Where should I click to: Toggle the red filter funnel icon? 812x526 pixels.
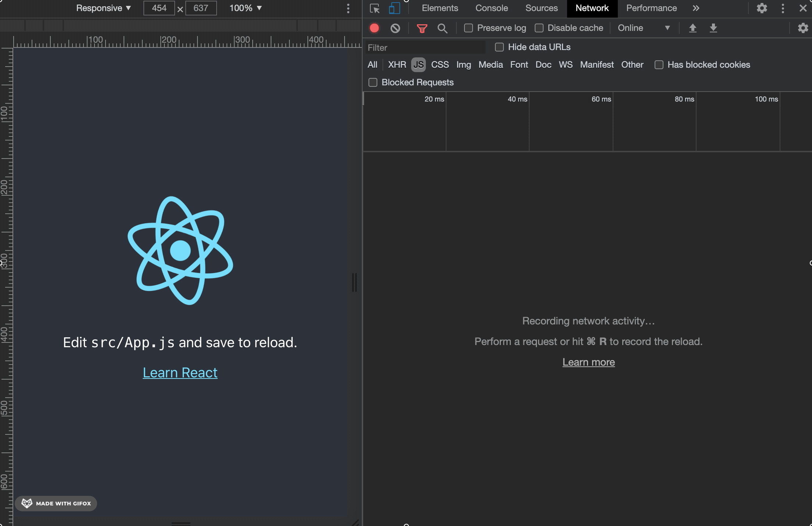422,28
